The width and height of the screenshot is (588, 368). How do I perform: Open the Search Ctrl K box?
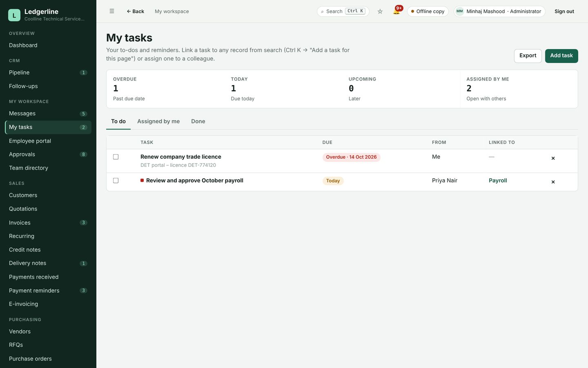pyautogui.click(x=343, y=11)
